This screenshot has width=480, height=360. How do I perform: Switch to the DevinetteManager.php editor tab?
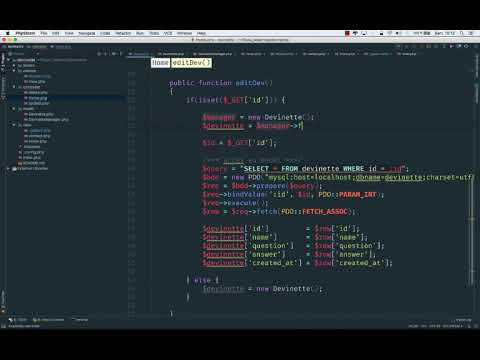(x=213, y=54)
